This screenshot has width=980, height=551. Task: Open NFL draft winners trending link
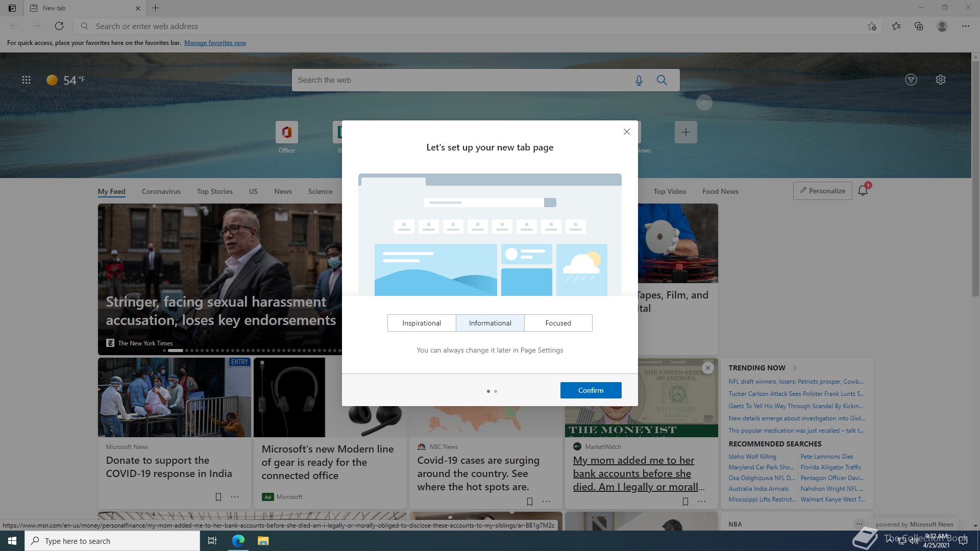click(796, 382)
